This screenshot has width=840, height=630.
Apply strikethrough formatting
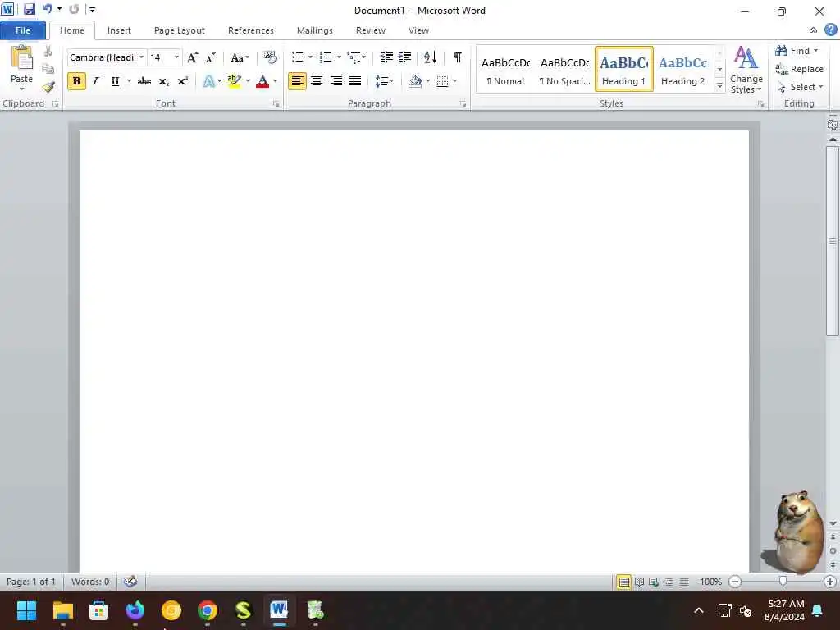[x=144, y=81]
